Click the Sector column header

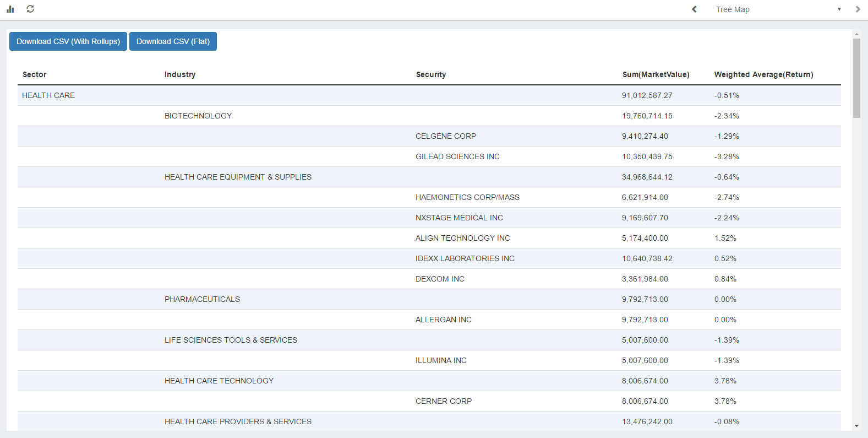click(35, 74)
